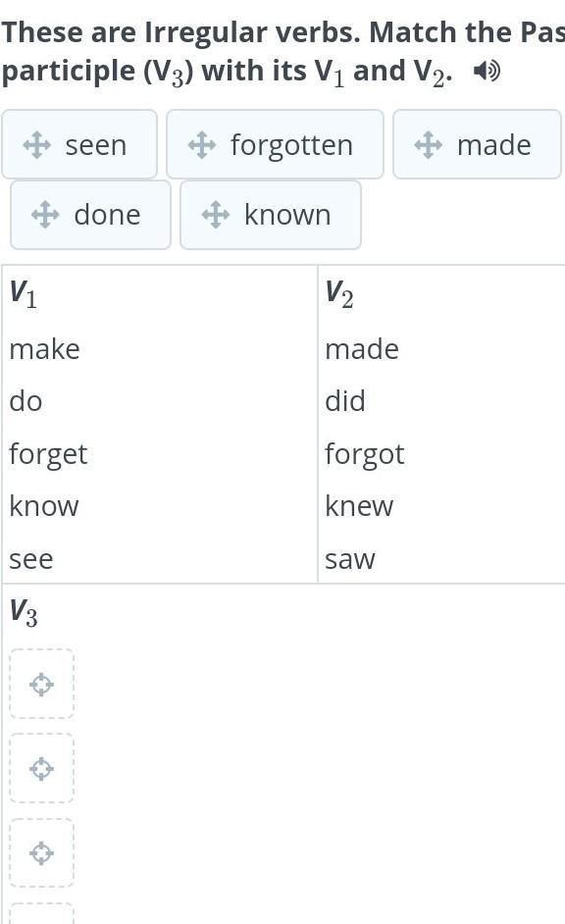Select the third V3 drop target icon
The width and height of the screenshot is (565, 924).
pos(42,852)
